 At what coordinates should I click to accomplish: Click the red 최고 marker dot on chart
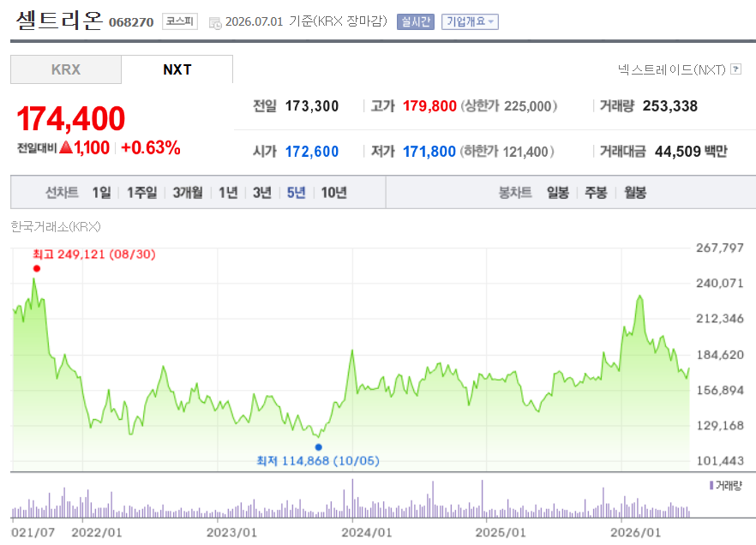click(37, 268)
